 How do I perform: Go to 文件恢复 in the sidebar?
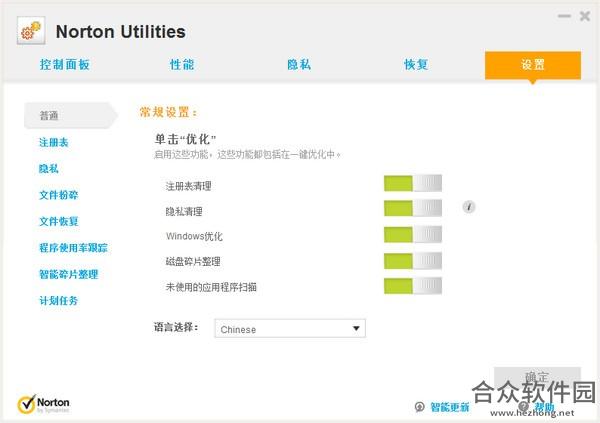59,221
